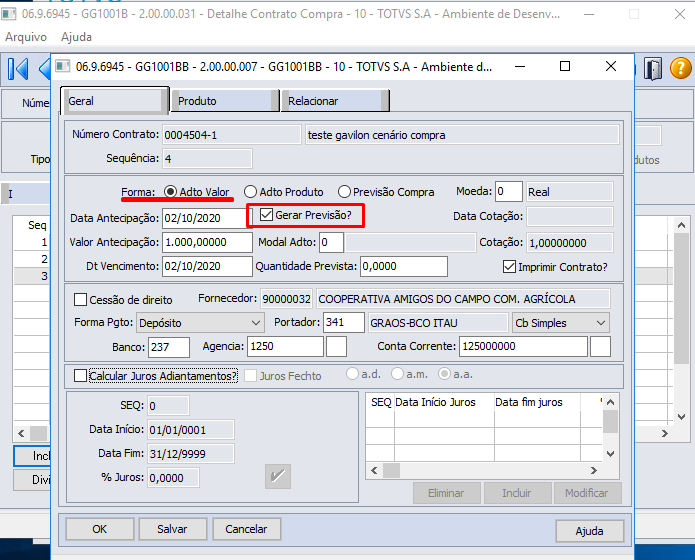The height and width of the screenshot is (560, 695).
Task: Open the Relacionar tab
Action: pos(336,101)
